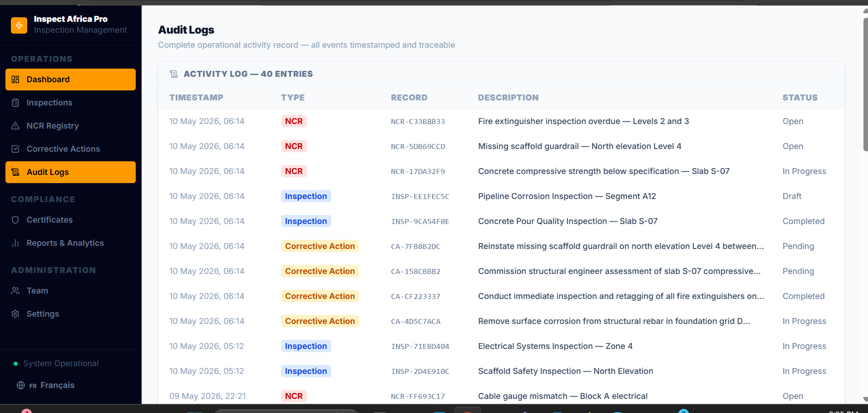Click the Completed status of INSP-9CA54F0E
This screenshot has height=413, width=868.
click(x=804, y=221)
